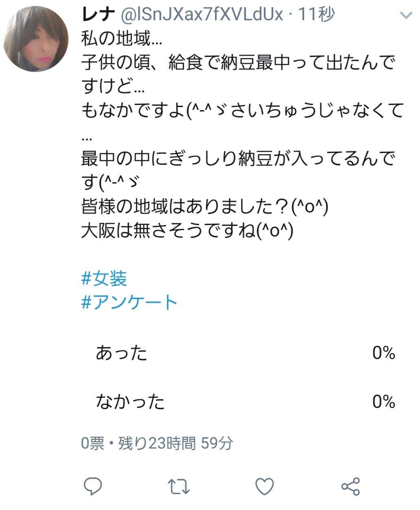
Task: Open the #女装 hashtag
Action: pos(104,278)
